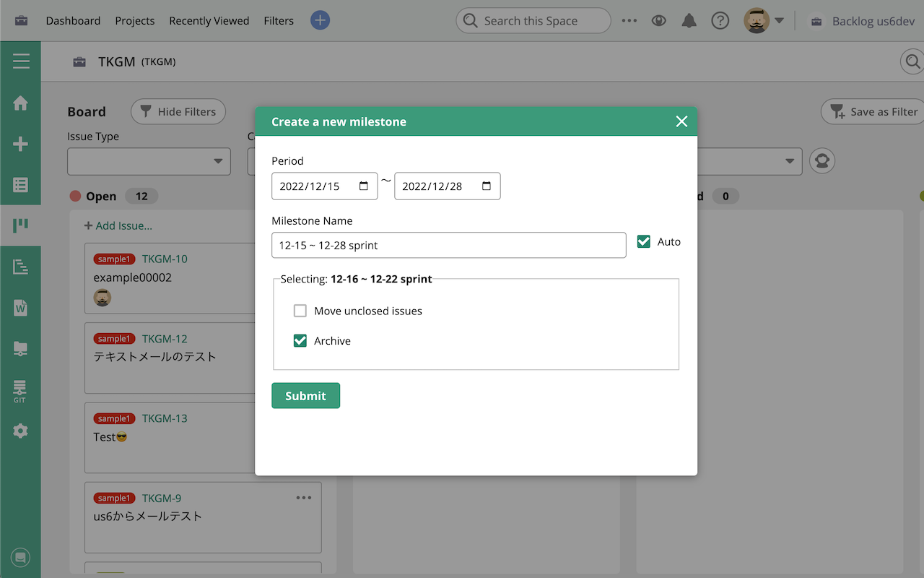Open the user avatar dropdown menu
Image resolution: width=924 pixels, height=578 pixels.
(756, 20)
